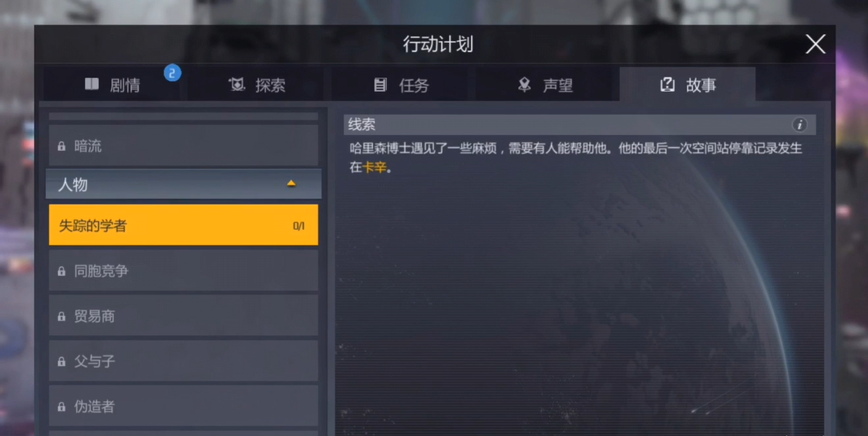Click the blue notification badge showing 2
This screenshot has height=436, width=868.
172,73
